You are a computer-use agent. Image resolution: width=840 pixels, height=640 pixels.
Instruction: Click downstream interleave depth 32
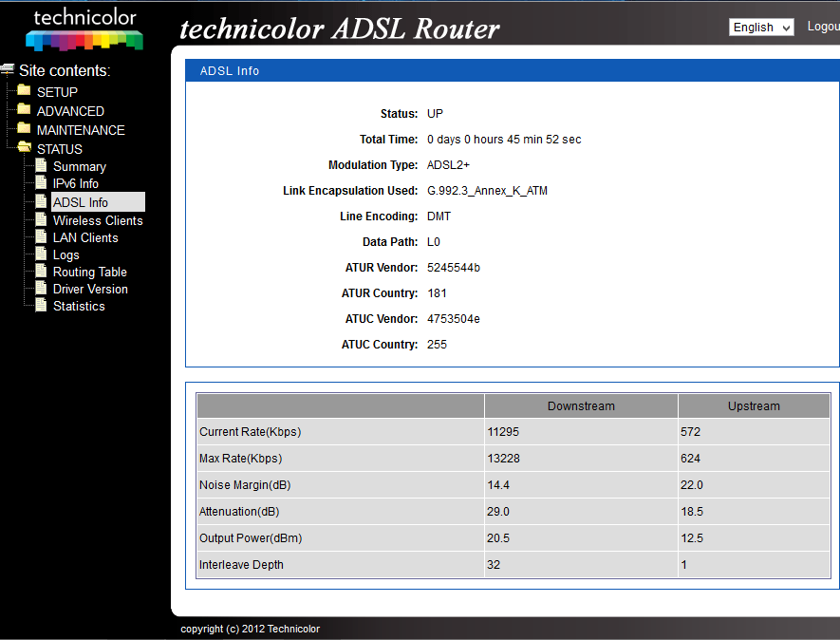tap(494, 565)
